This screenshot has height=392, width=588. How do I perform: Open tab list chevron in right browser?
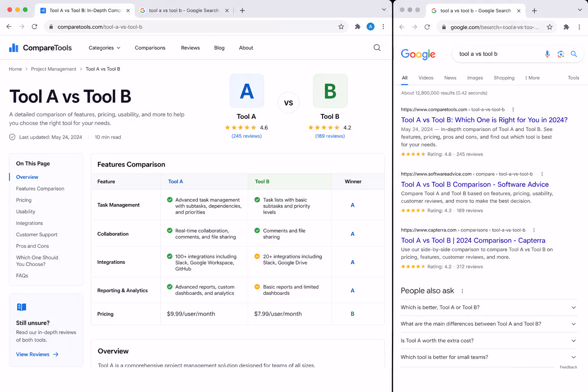tap(580, 10)
